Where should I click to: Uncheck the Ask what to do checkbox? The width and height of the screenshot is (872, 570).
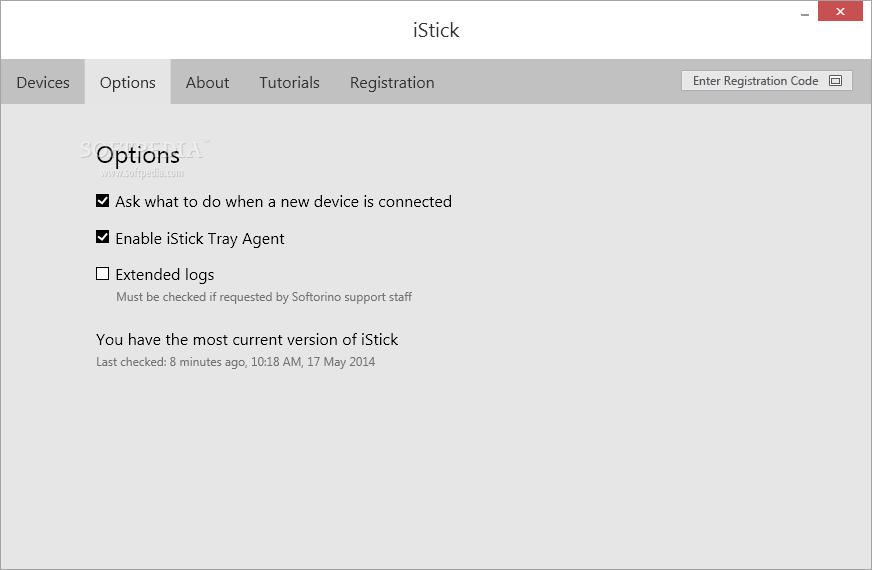(x=102, y=201)
